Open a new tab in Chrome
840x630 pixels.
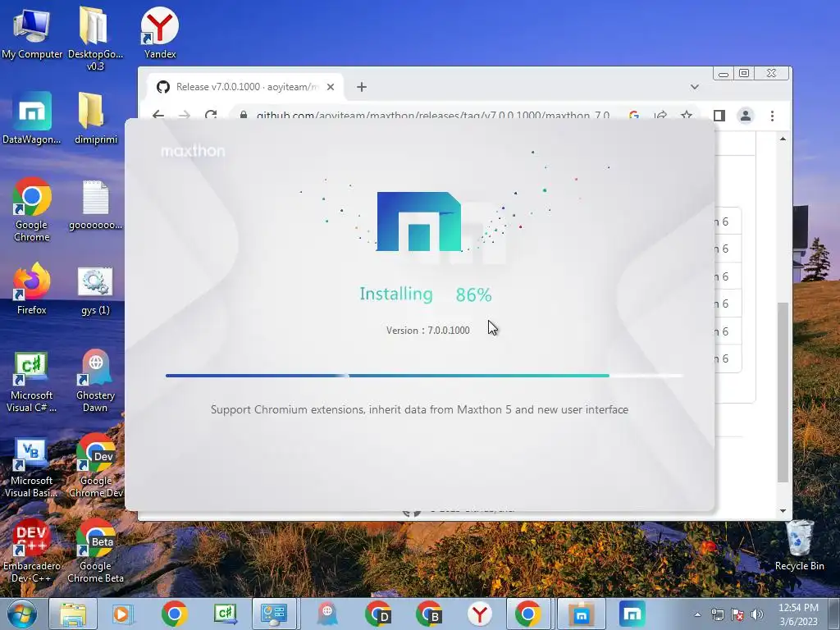tap(362, 87)
